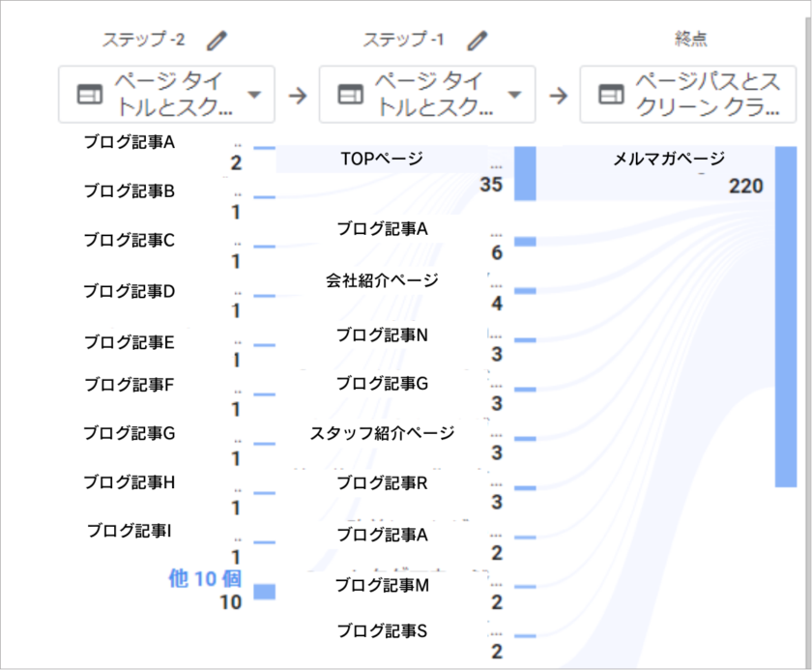Click table icon in ステップ -2 dimension selector
Viewport: 812px width, 670px height.
point(90,95)
